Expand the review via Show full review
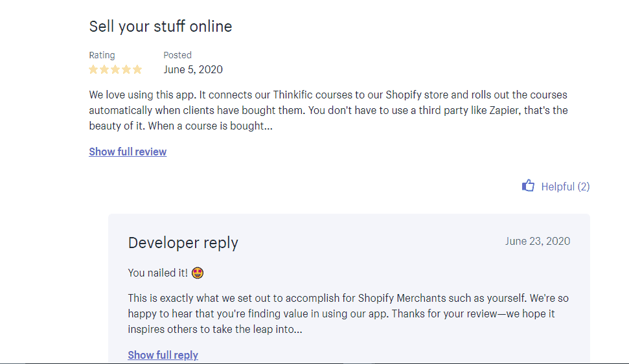This screenshot has width=629, height=364. 128,152
